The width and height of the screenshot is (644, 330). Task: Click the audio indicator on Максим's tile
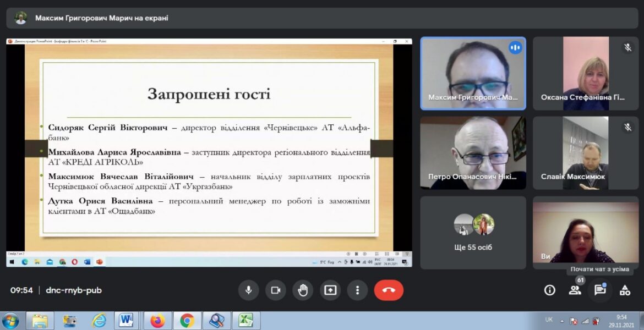515,48
